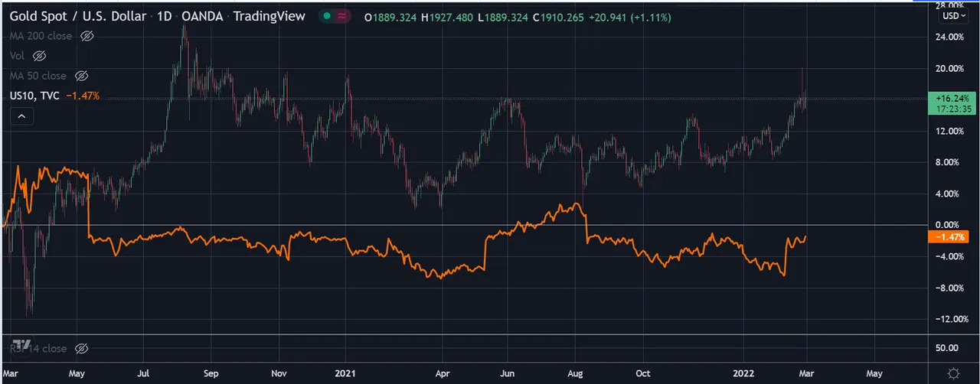Click the -12.00% price scale label
Screen dimensions: 980x384
tap(950, 319)
